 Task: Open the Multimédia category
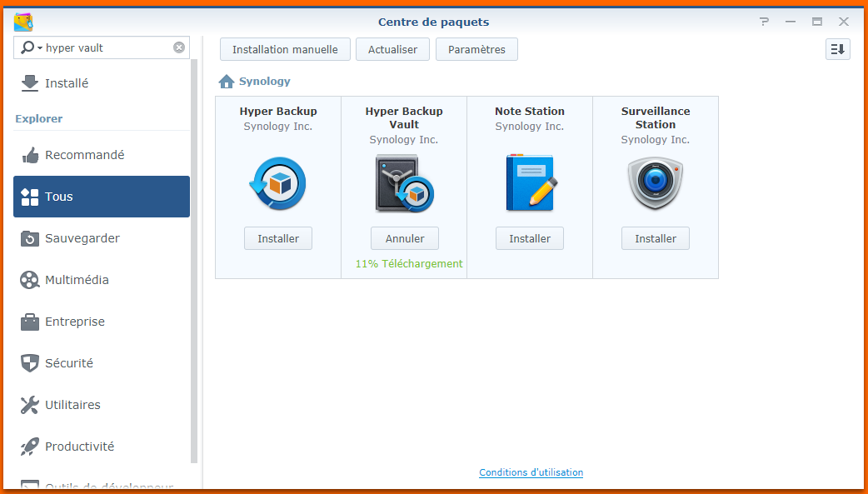click(77, 280)
